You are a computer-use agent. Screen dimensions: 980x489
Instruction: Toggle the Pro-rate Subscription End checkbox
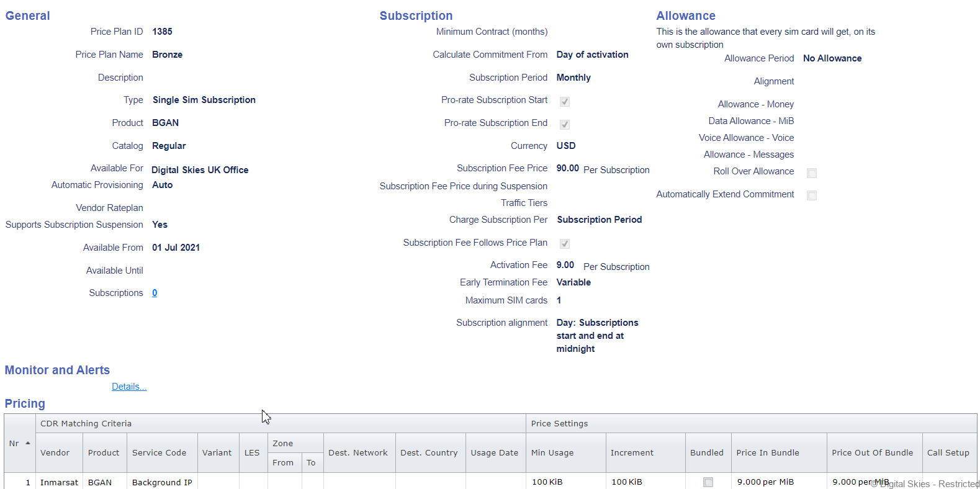[565, 125]
